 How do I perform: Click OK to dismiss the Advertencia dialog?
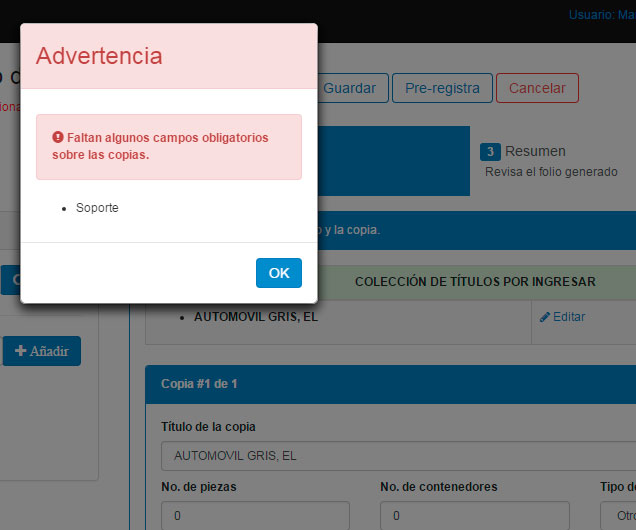pos(278,273)
